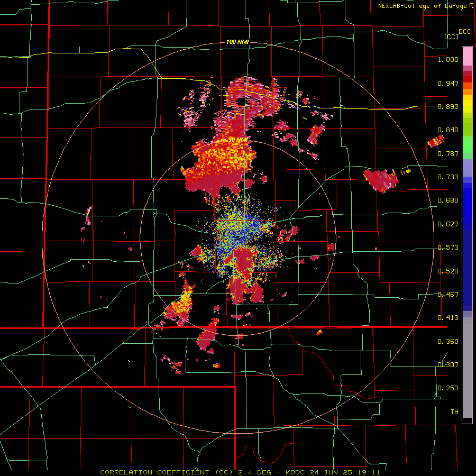Click the 0.840 scale label

click(448, 130)
